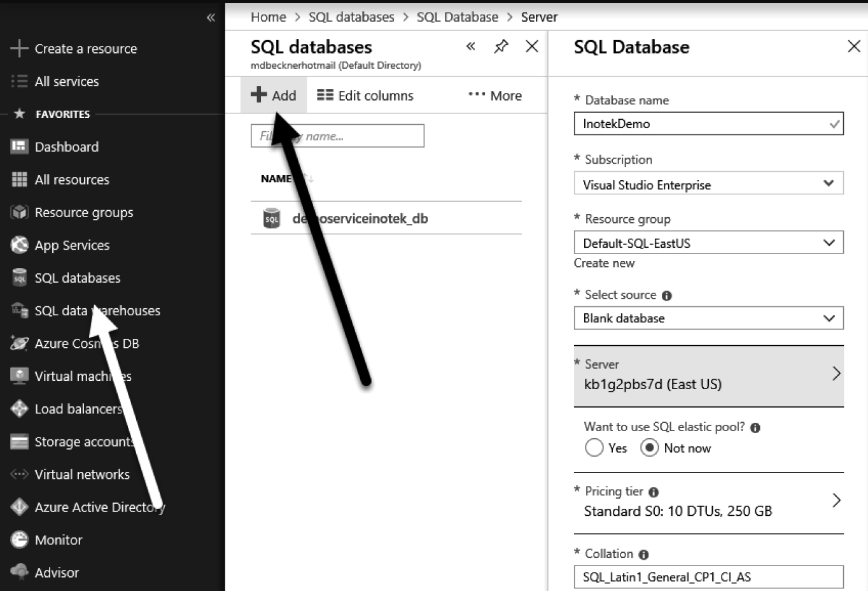Show info tooltip for SQL elastic pool

coord(755,428)
